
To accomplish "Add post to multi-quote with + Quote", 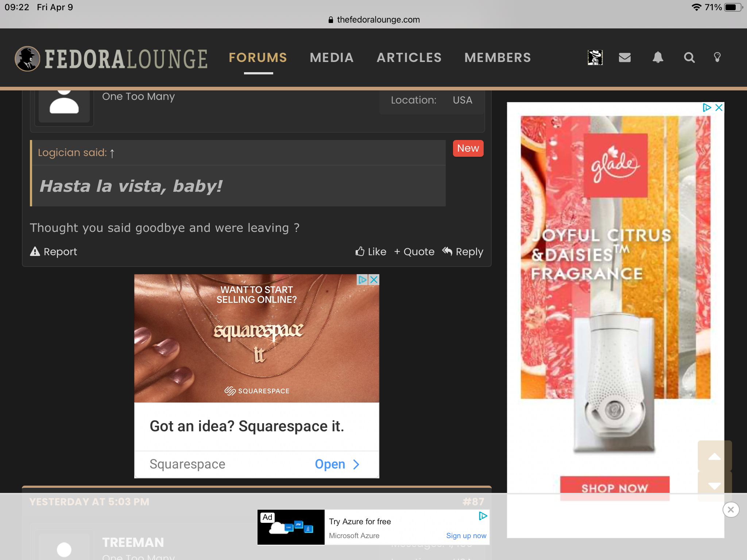I will click(x=414, y=252).
